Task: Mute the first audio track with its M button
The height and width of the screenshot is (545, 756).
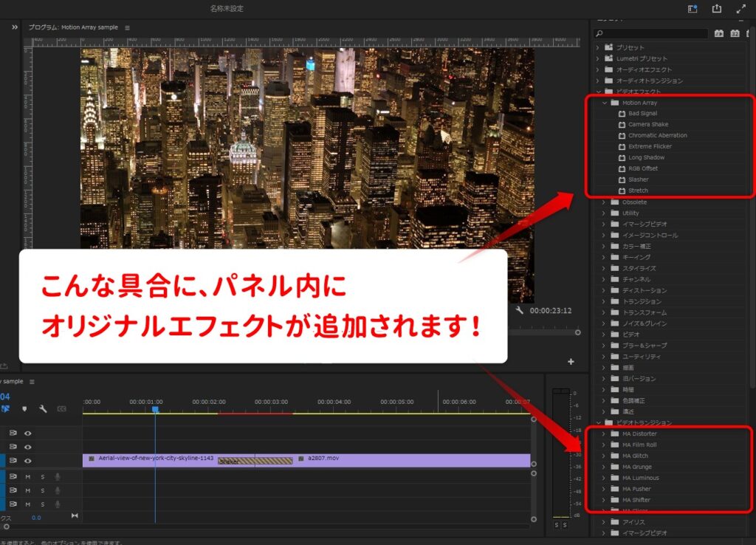Action: click(28, 476)
